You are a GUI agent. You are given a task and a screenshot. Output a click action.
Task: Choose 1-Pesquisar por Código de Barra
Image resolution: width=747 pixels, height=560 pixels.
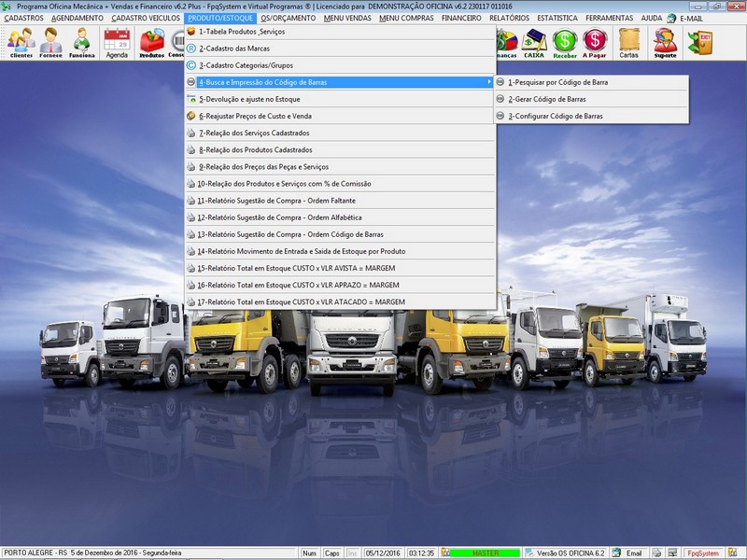pos(592,82)
